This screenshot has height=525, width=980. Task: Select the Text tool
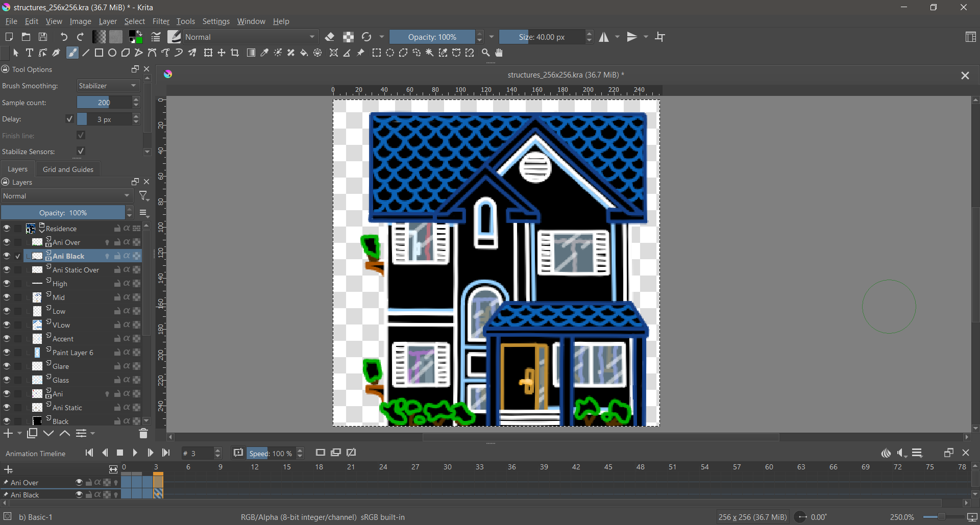[x=30, y=53]
